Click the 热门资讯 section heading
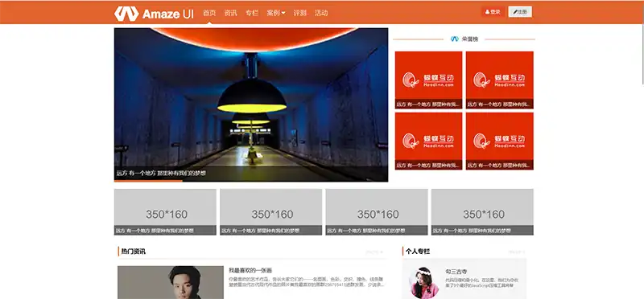Viewport: 644px width, 299px height. point(133,252)
